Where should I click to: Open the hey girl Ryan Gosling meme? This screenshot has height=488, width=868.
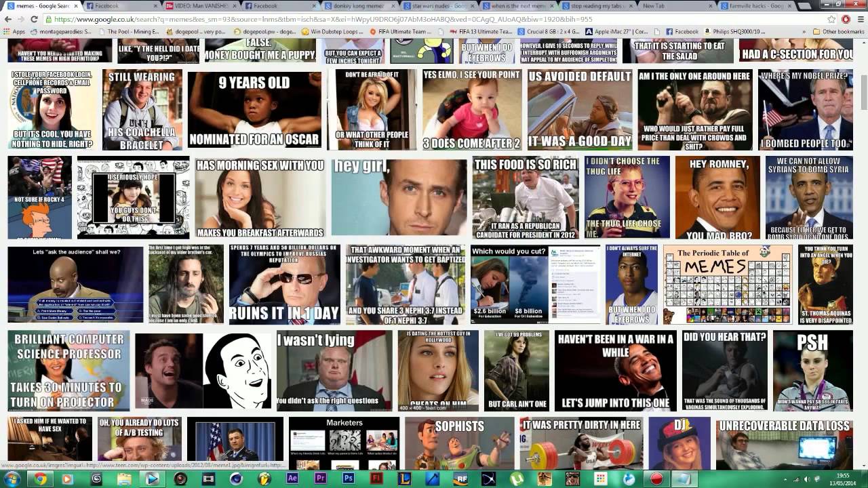coord(399,197)
